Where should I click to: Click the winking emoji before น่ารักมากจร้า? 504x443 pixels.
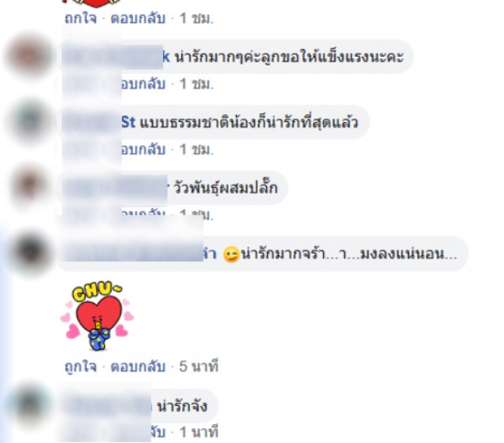(232, 255)
